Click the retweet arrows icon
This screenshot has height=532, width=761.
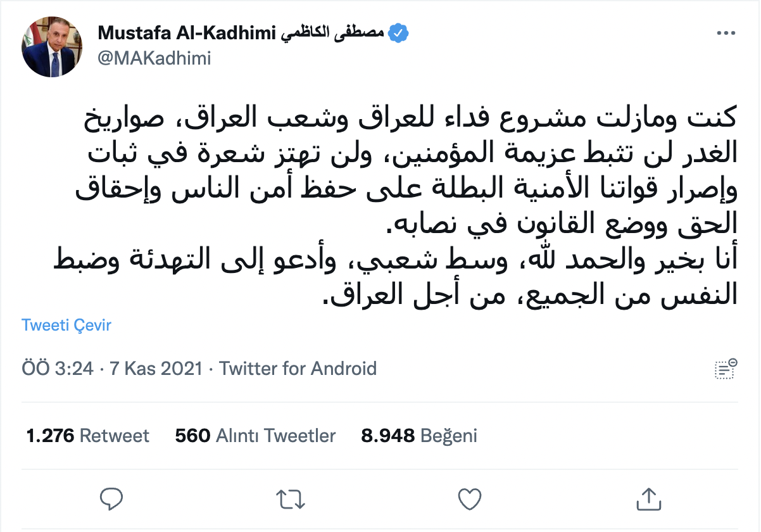(292, 498)
